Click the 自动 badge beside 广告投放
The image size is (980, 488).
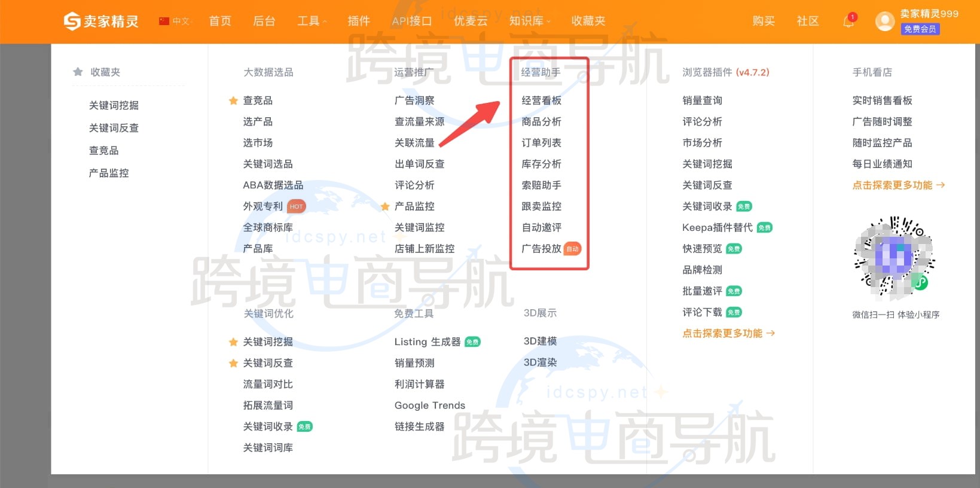click(572, 249)
